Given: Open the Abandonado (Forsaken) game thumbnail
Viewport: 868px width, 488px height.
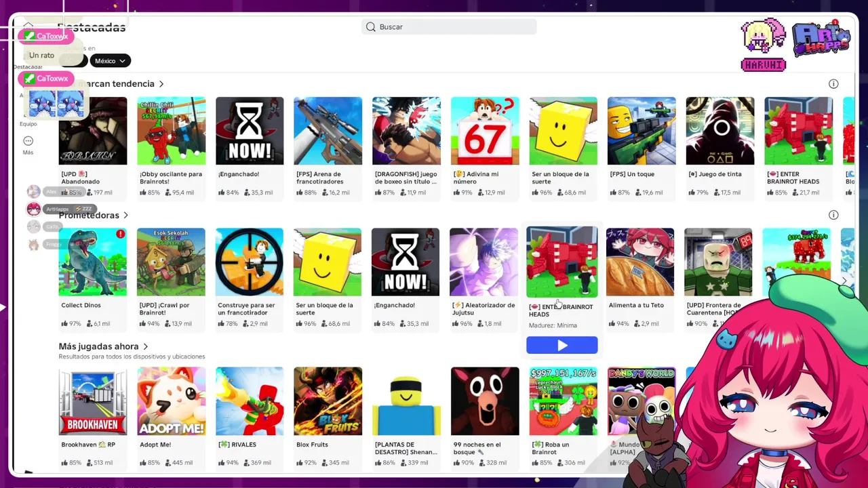Looking at the screenshot, I should (x=93, y=131).
